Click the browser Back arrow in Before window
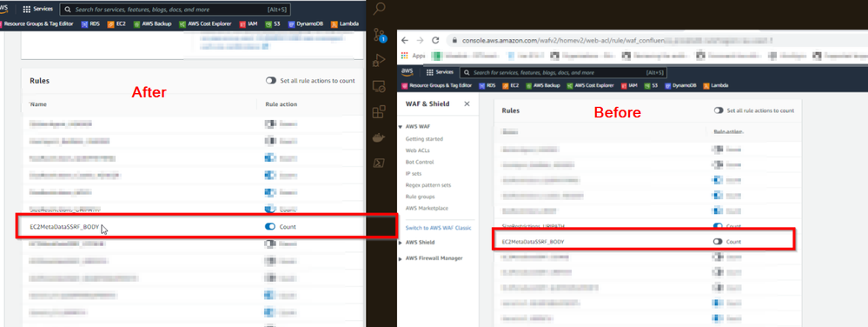Viewport: 868px width, 327px height. click(x=405, y=41)
